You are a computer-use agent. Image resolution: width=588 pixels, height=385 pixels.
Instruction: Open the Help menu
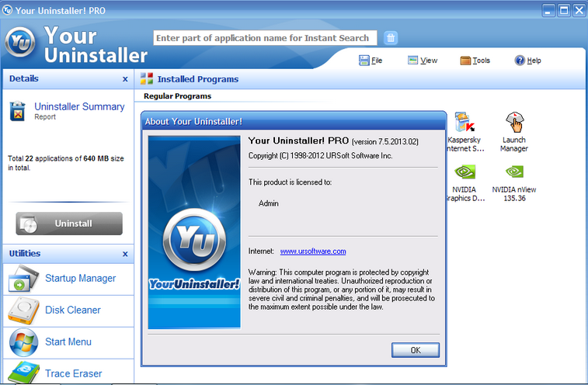tap(527, 61)
